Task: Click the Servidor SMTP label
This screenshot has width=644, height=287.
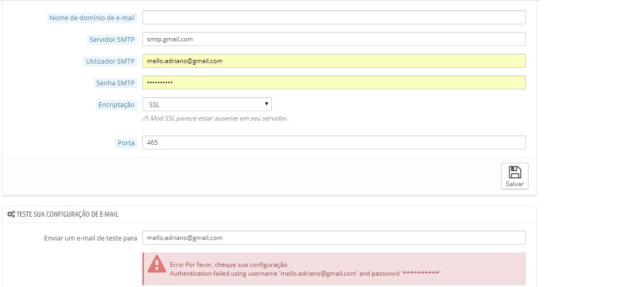Action: (112, 39)
